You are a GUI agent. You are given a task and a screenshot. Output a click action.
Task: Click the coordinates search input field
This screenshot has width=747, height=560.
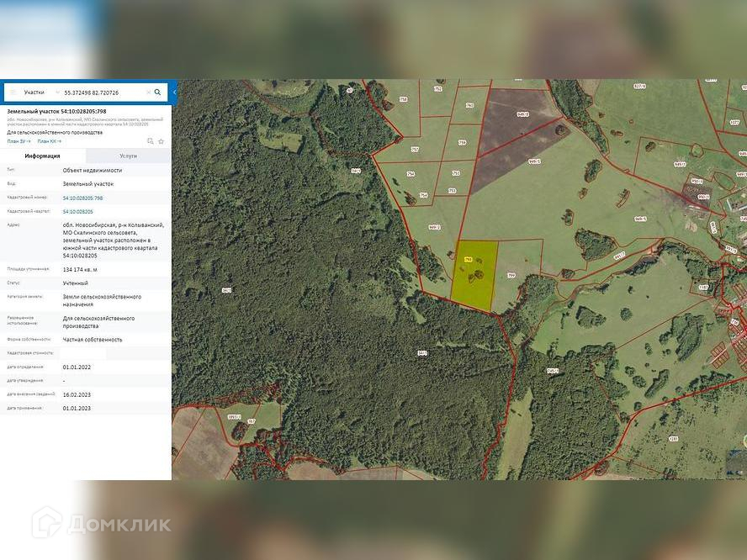[103, 92]
